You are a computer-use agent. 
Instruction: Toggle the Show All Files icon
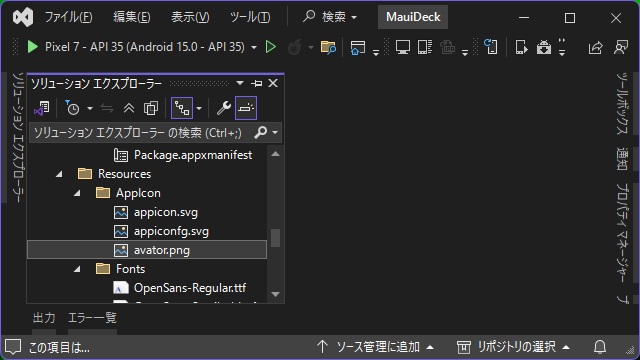[x=151, y=108]
